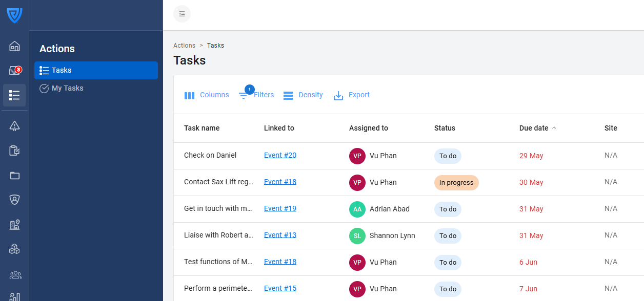Click the folder icon in the sidebar
The height and width of the screenshot is (301, 644).
[14, 176]
